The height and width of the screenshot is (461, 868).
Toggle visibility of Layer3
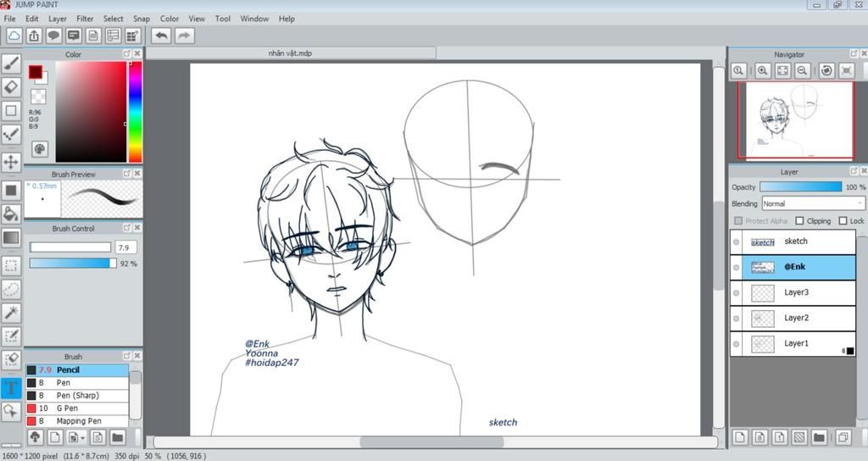[737, 292]
